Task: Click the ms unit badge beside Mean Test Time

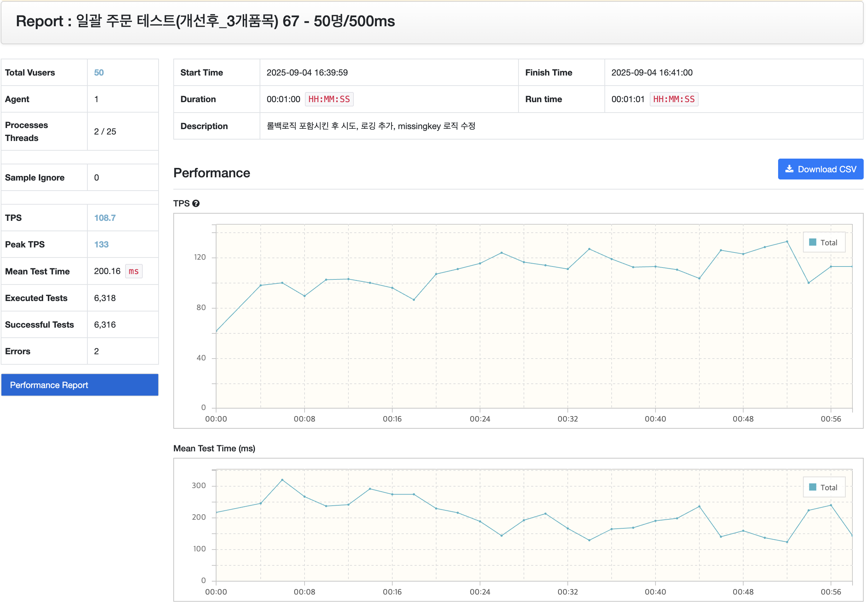Action: click(134, 272)
